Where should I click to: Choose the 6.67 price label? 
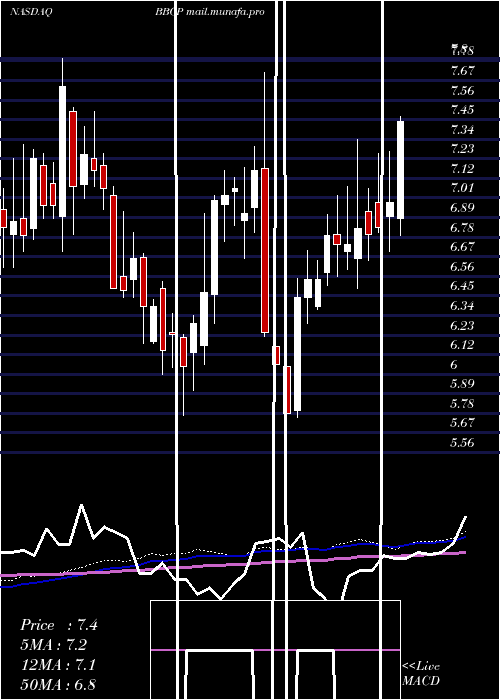[462, 246]
